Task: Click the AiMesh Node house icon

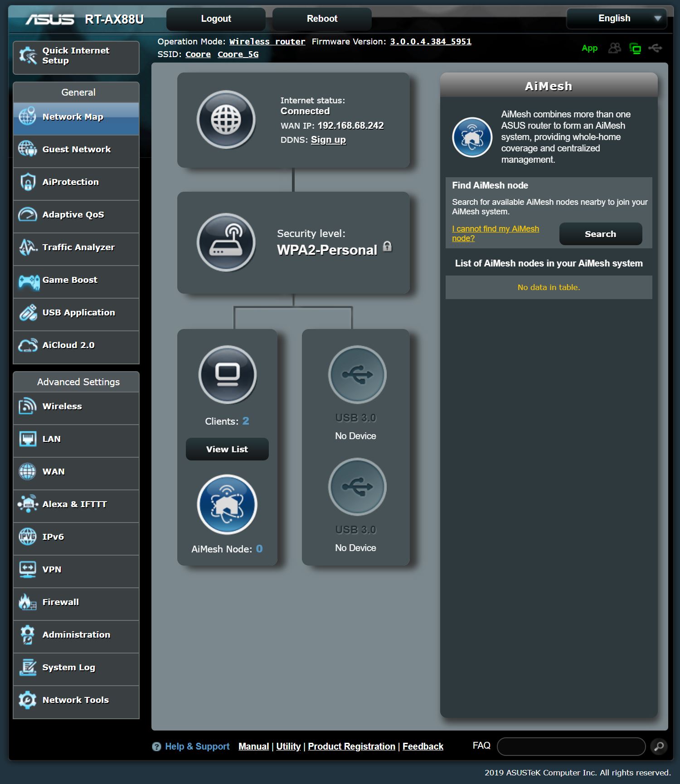Action: pos(227,504)
